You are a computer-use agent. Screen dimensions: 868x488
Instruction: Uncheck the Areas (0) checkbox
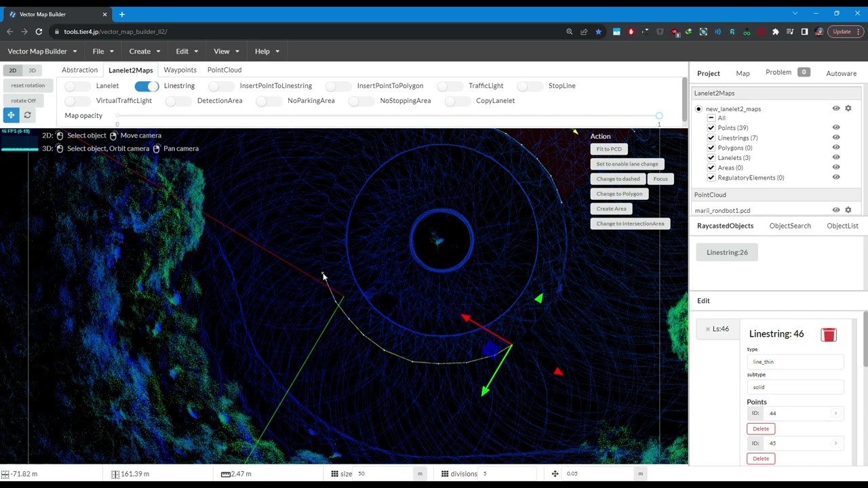[x=711, y=167]
